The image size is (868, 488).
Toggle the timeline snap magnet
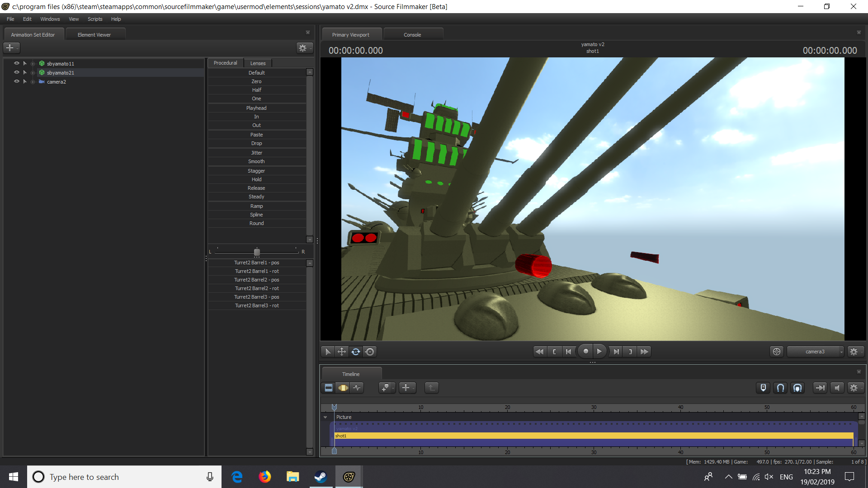pyautogui.click(x=780, y=388)
